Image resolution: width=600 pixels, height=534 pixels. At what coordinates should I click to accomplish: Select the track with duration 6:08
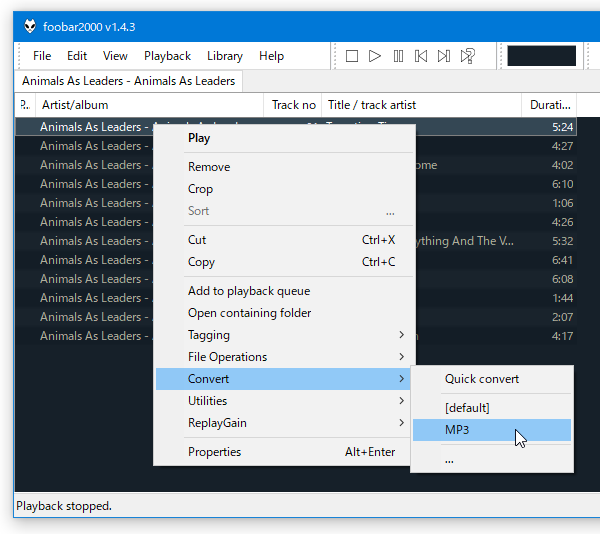point(296,279)
